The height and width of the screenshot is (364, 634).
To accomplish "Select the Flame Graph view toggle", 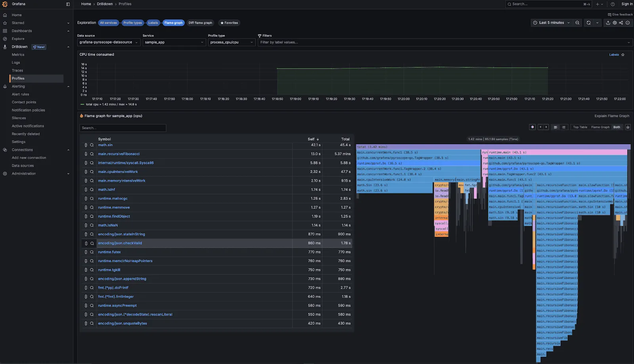I will point(600,127).
